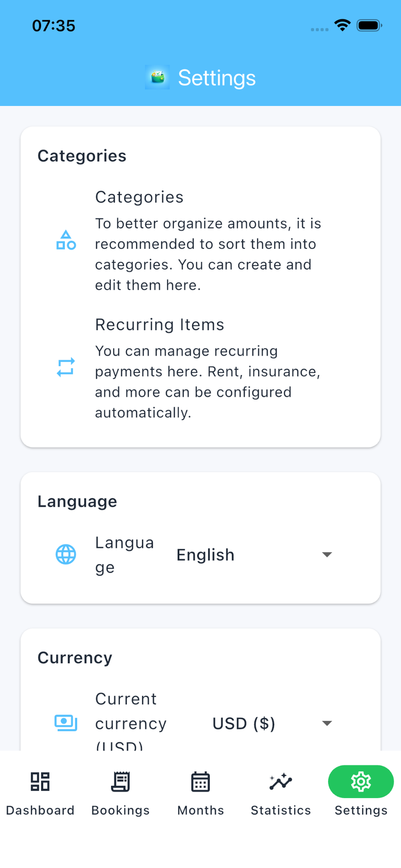The width and height of the screenshot is (401, 868).
Task: Expand the USD ($) currency dropdown arrow
Action: (327, 723)
